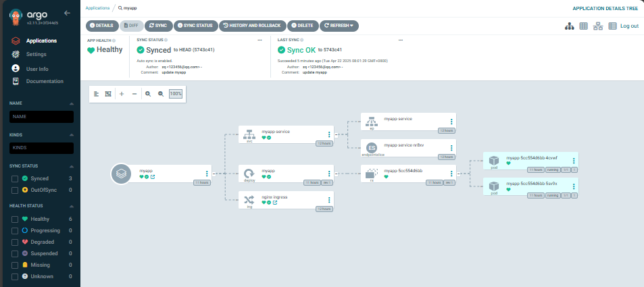Switch to the network view icon
Viewport: 644px width, 287px height.
(598, 26)
